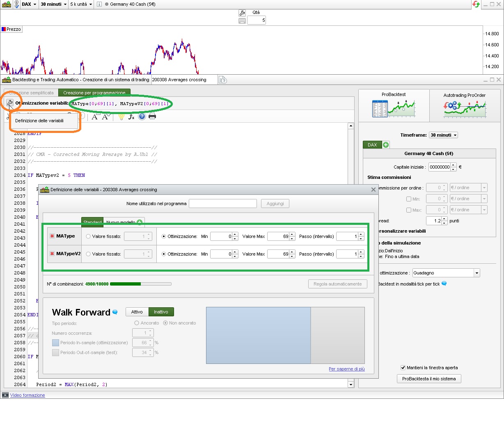
Task: Click the printer icon in editor toolbar
Action: click(152, 117)
